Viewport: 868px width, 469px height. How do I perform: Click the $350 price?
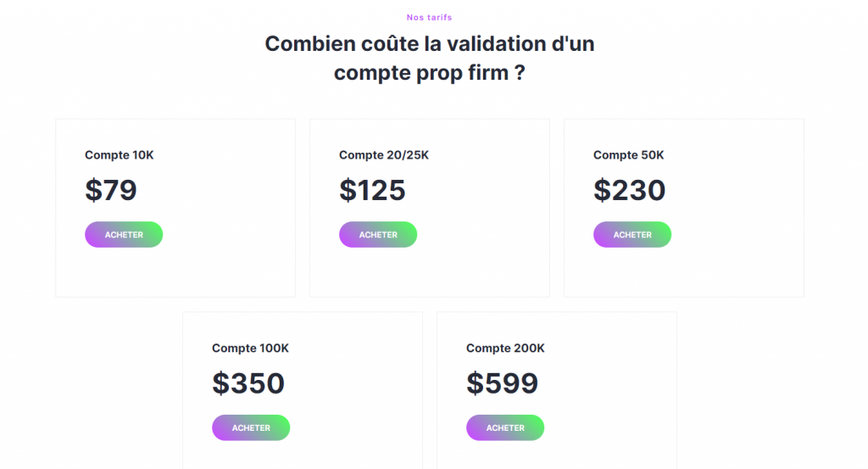pos(248,383)
